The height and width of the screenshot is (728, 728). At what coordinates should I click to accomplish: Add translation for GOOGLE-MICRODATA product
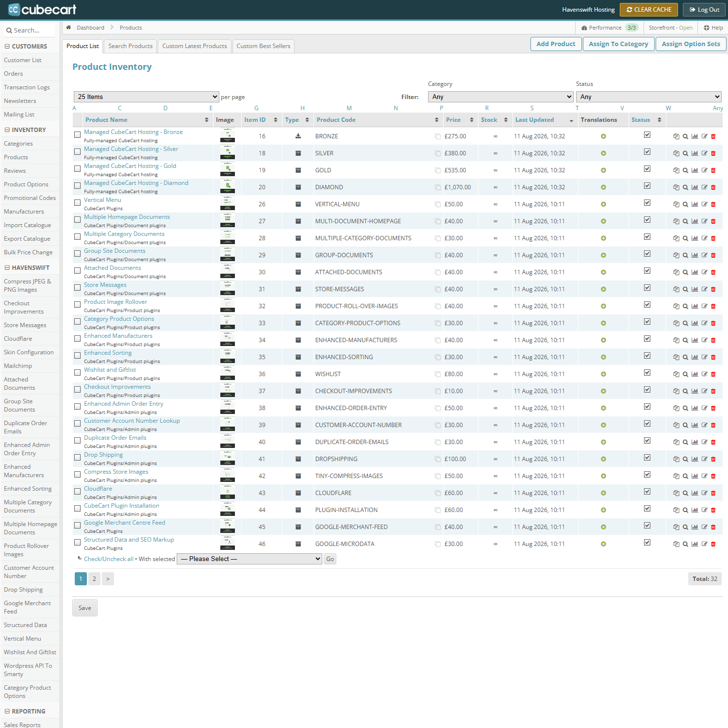tap(603, 544)
